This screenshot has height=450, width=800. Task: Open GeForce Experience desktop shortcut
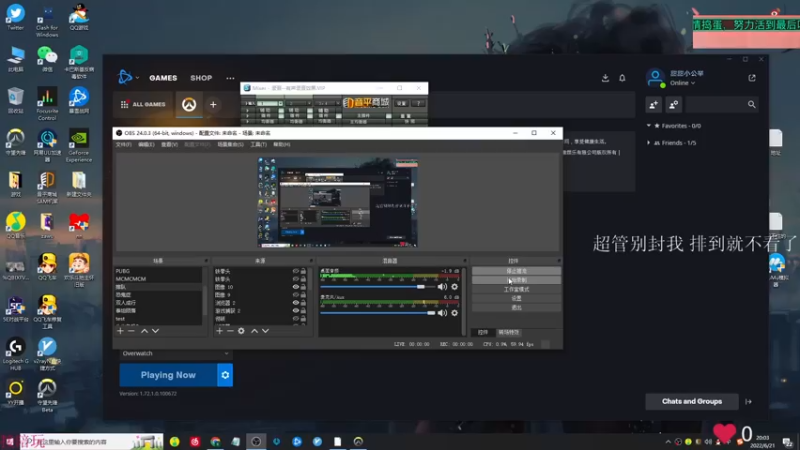coord(79,145)
